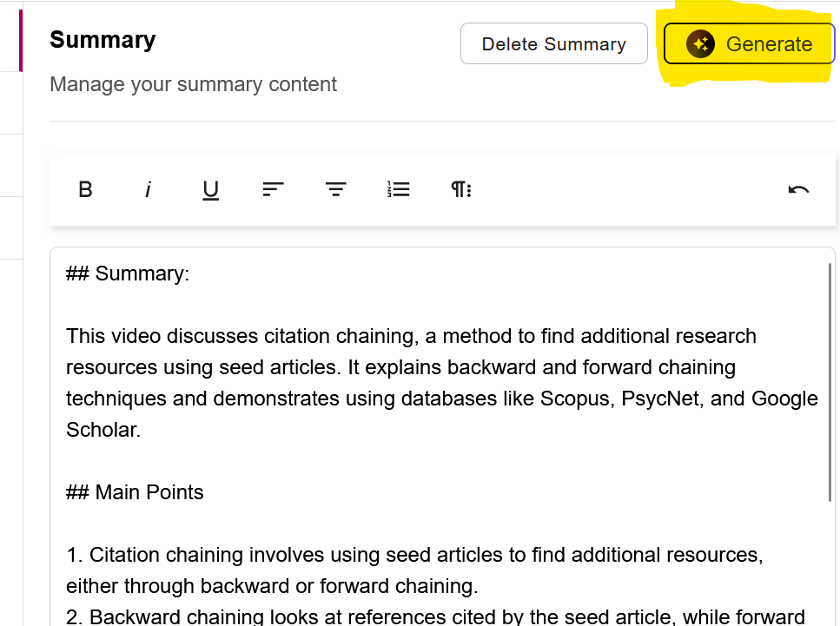This screenshot has height=626, width=840.
Task: Click the "This video discusses citation chaining" line
Action: (x=411, y=336)
